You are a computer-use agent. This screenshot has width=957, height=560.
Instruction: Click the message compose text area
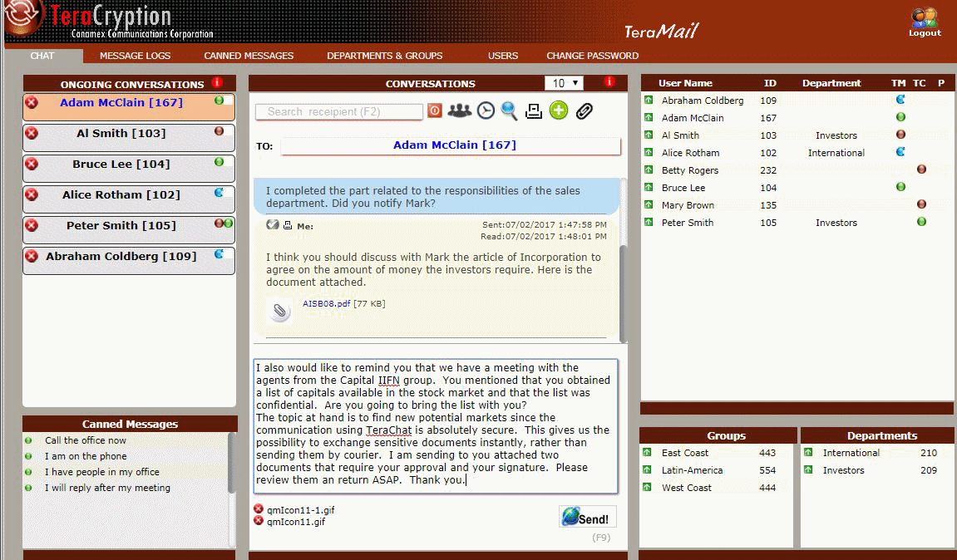(x=436, y=425)
